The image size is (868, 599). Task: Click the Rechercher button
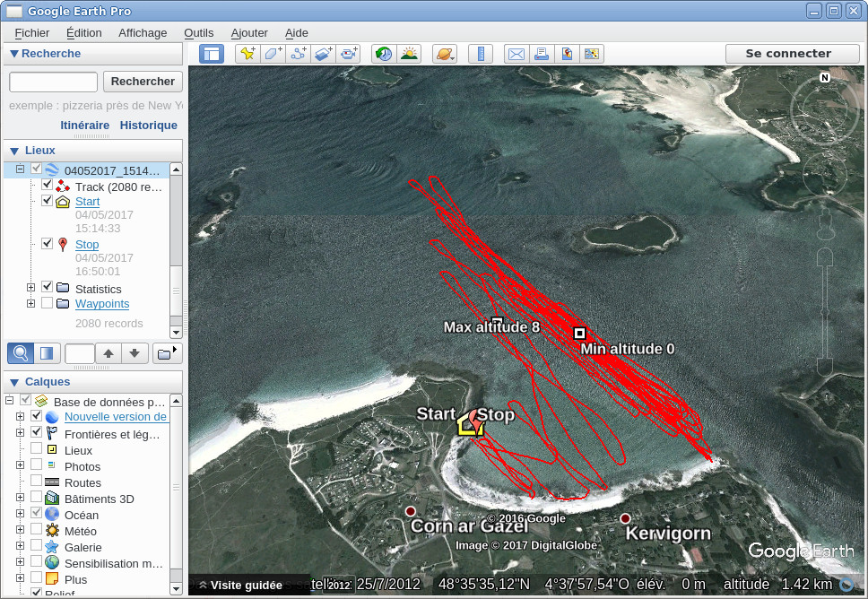[x=143, y=82]
